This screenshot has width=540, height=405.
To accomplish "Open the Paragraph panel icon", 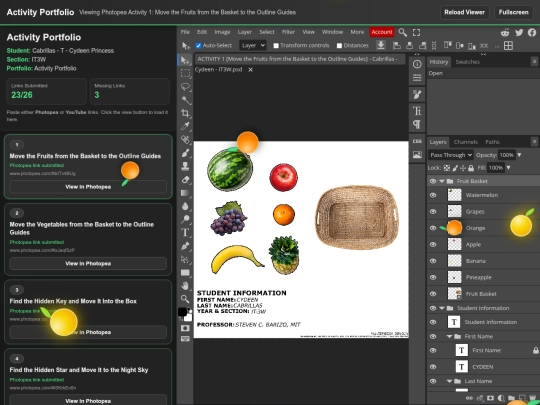I will [417, 124].
